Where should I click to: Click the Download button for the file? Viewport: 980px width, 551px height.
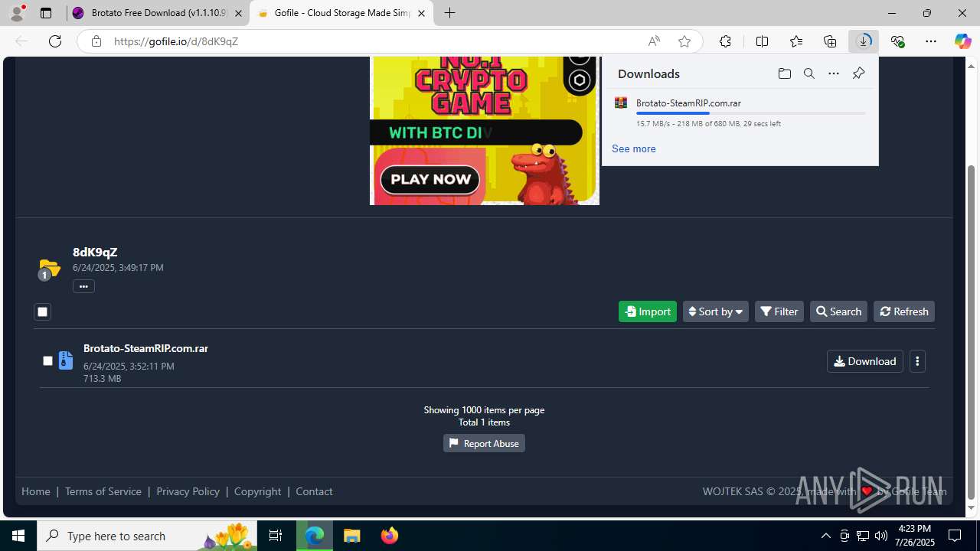(865, 361)
